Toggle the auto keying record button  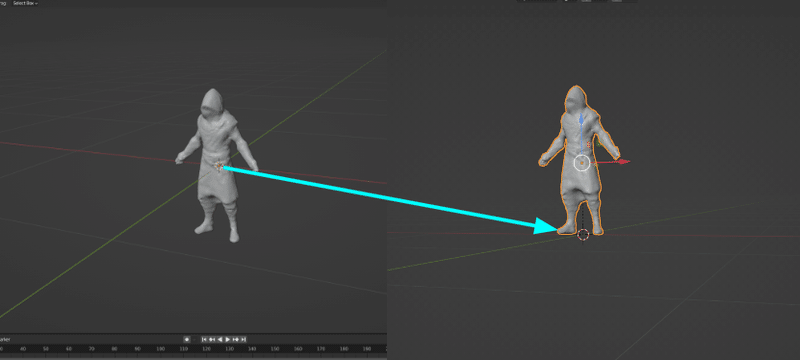tap(187, 340)
